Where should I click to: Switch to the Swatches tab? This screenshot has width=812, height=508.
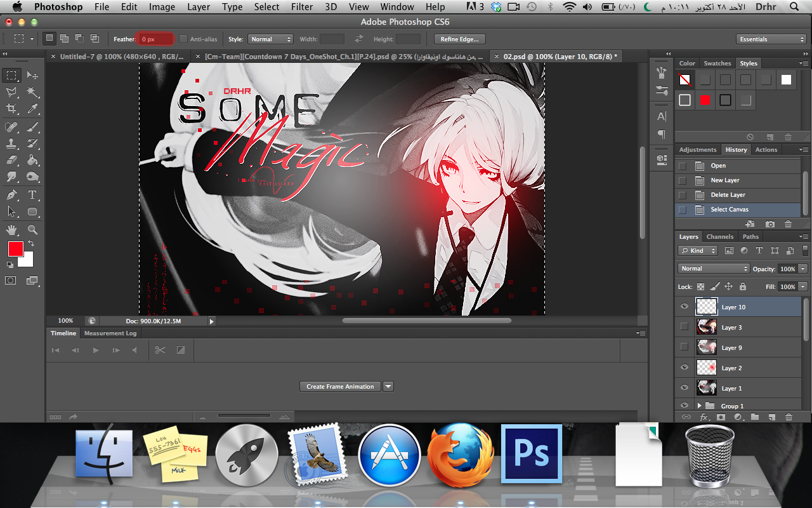click(x=717, y=63)
